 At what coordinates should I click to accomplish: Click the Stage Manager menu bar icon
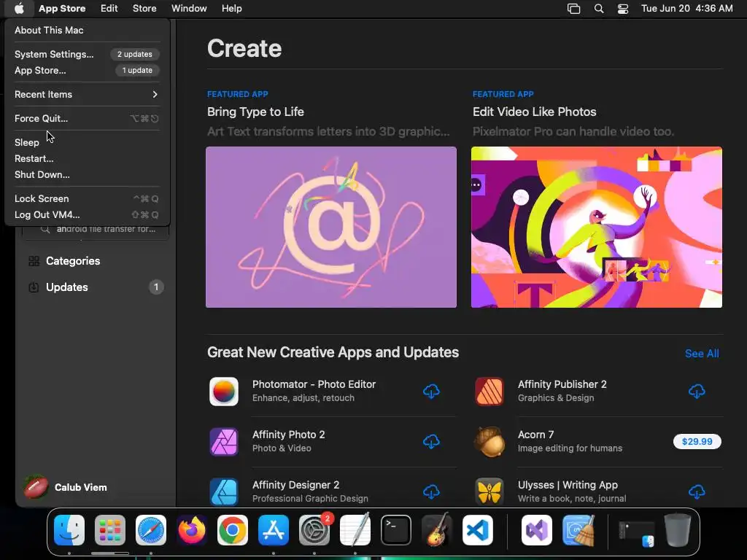[x=573, y=9]
